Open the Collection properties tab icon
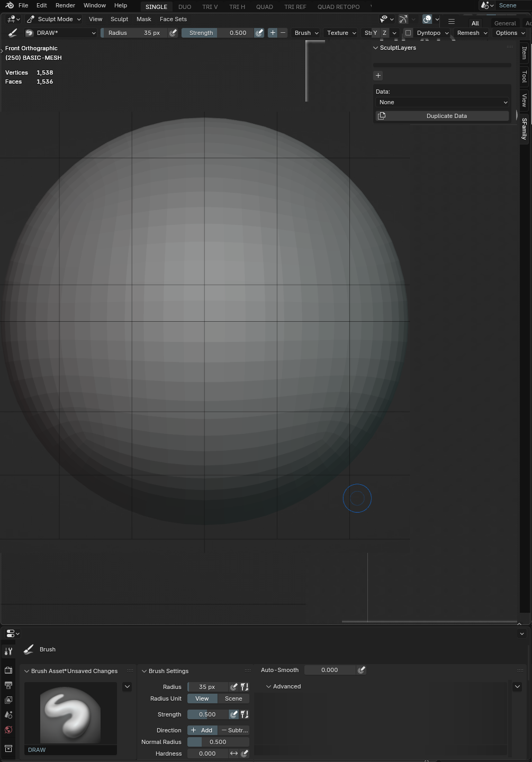Viewport: 532px width, 762px height. [x=8, y=748]
